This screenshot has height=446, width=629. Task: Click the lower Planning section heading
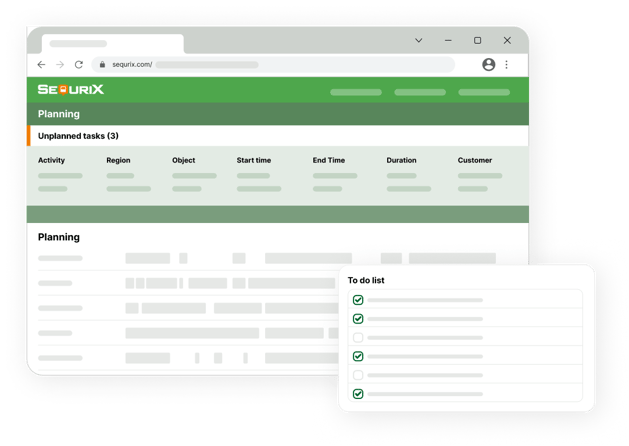[x=59, y=237]
